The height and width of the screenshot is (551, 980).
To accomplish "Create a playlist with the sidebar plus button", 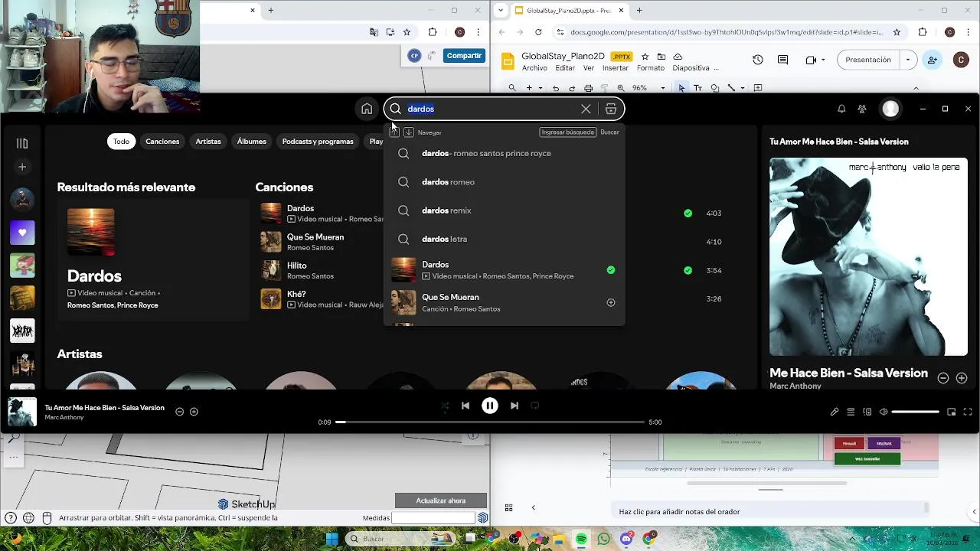I will pyautogui.click(x=22, y=167).
